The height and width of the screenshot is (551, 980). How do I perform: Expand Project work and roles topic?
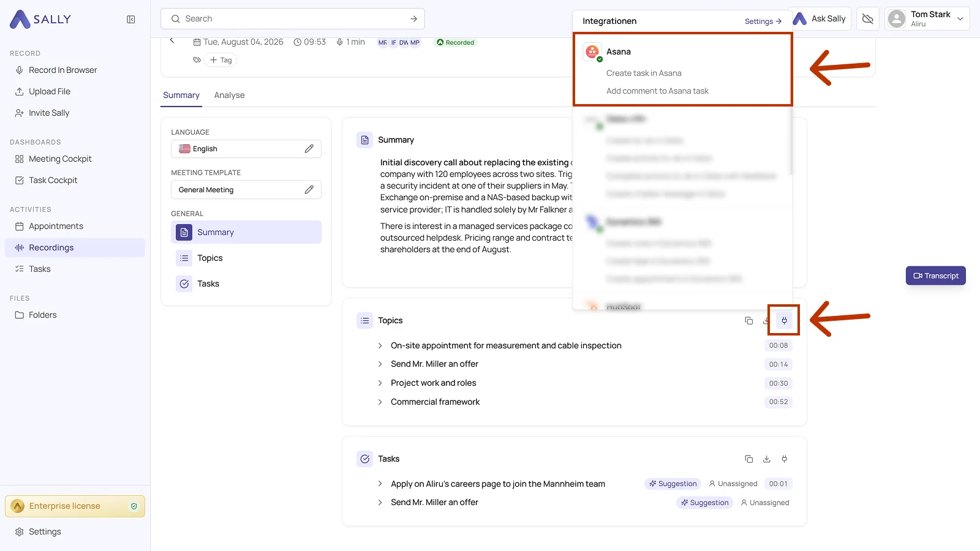pyautogui.click(x=380, y=383)
